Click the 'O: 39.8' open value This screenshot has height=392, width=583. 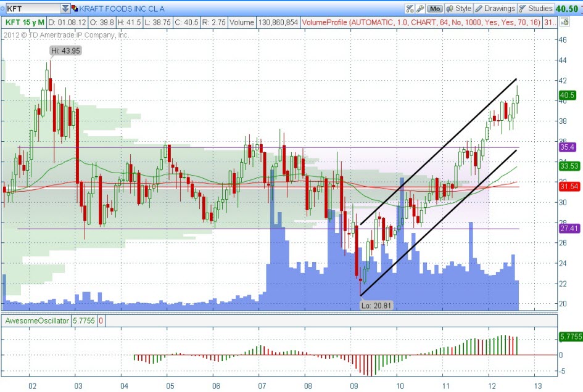tap(102, 22)
